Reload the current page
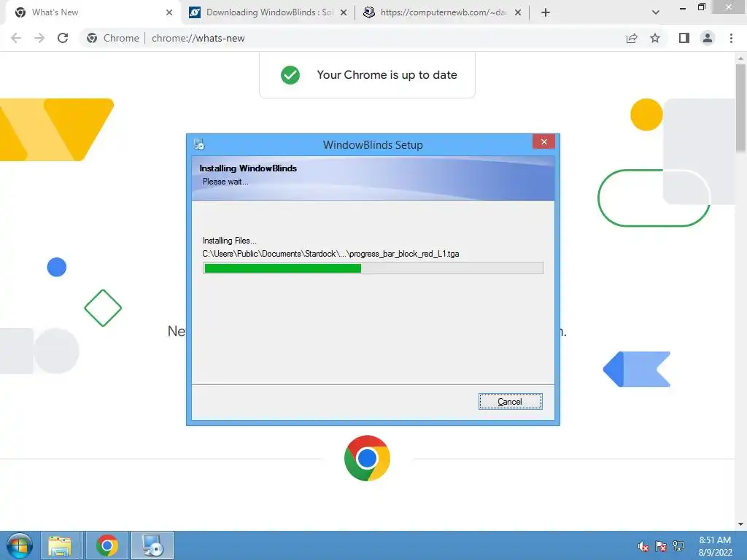 click(x=63, y=38)
